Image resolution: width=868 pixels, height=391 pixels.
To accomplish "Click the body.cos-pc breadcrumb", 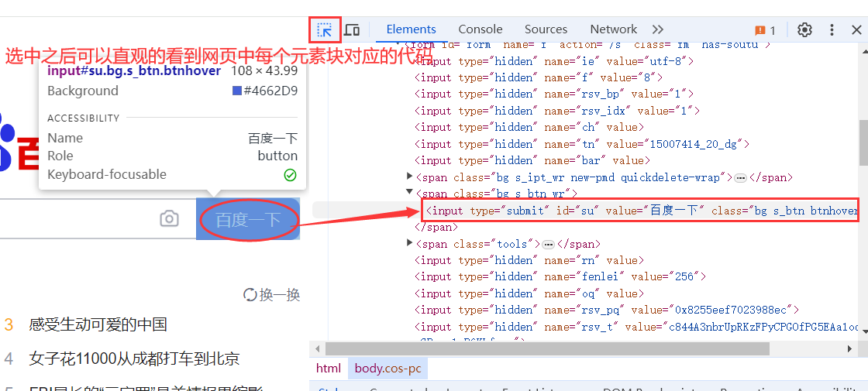I will point(388,369).
